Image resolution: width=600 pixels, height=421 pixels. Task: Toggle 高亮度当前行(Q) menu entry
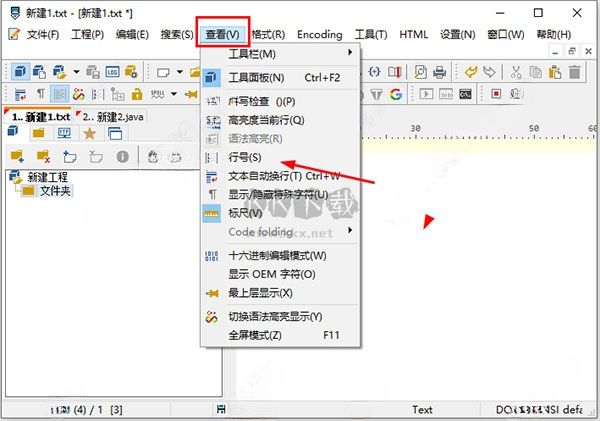(280, 120)
